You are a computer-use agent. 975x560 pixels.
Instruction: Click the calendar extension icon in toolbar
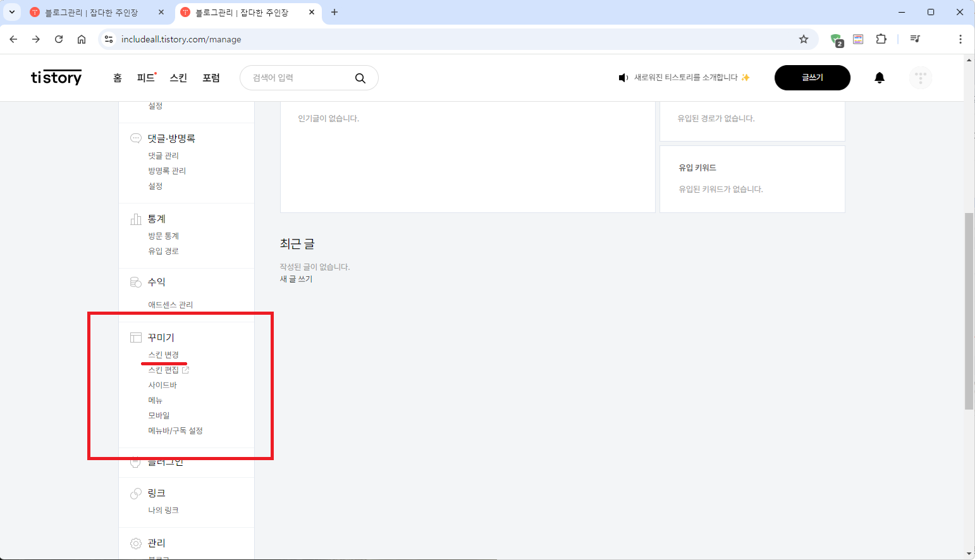pos(858,39)
